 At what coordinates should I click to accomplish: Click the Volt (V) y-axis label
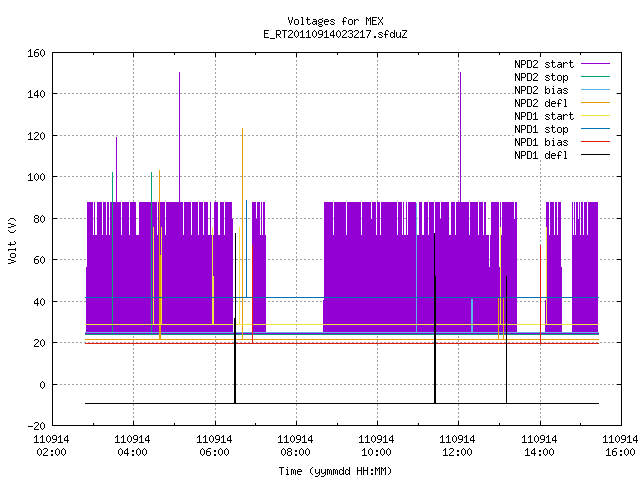click(12, 240)
